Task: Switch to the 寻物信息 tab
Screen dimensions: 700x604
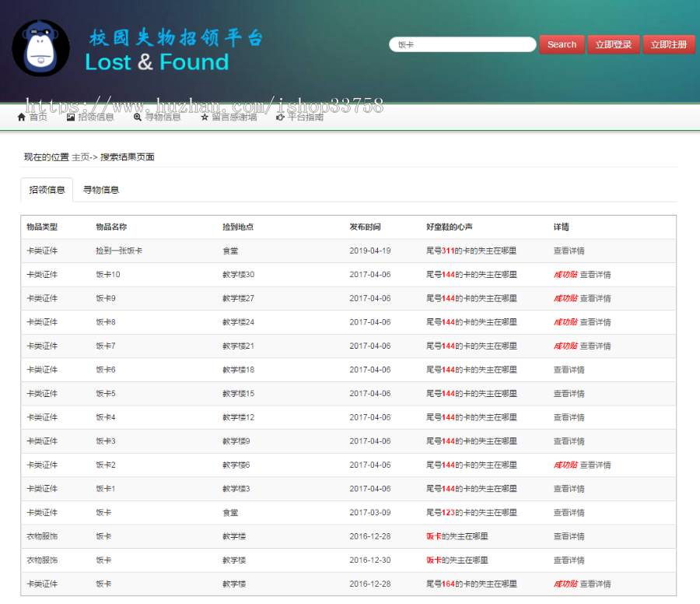Action: (x=100, y=189)
